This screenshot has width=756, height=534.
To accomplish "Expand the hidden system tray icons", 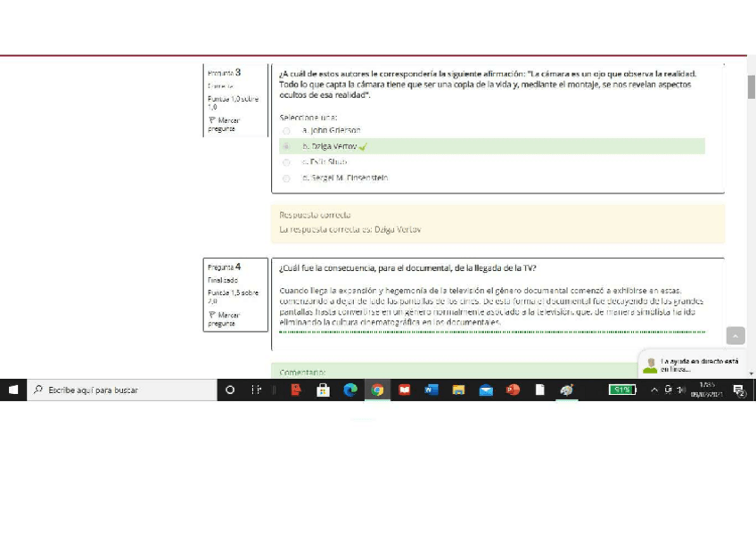I will tap(654, 390).
